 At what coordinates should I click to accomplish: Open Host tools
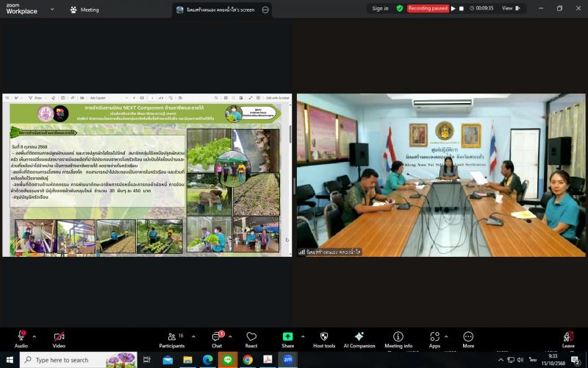coord(324,339)
